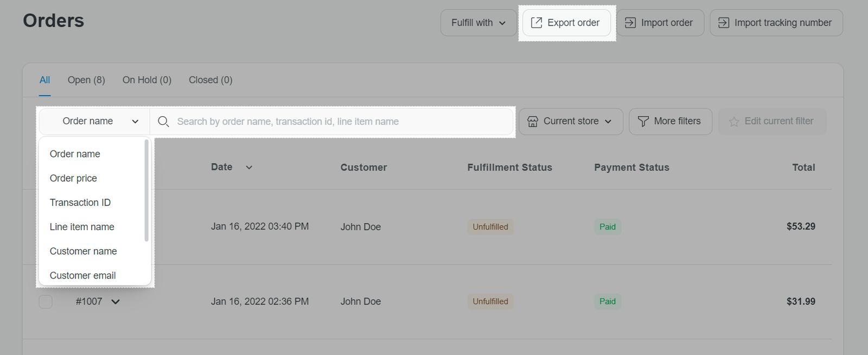Open order #1007 link
This screenshot has width=868, height=355.
pos(89,301)
